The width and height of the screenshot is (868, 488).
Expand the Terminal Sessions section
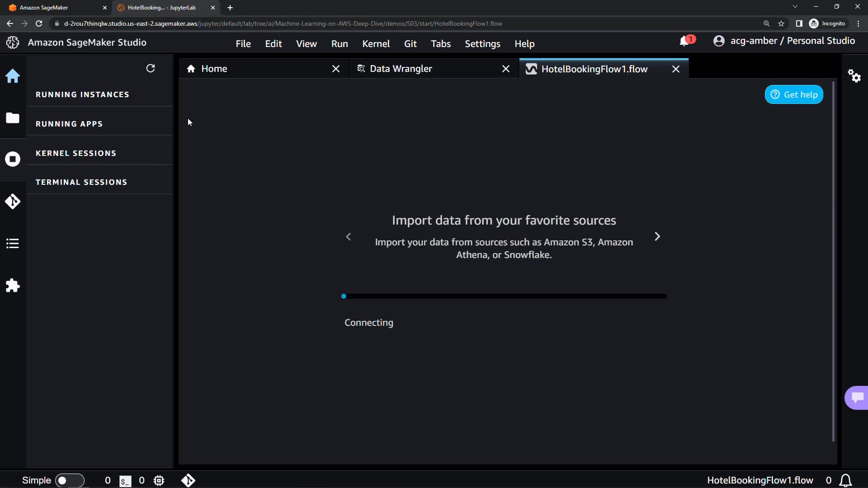[x=81, y=182]
